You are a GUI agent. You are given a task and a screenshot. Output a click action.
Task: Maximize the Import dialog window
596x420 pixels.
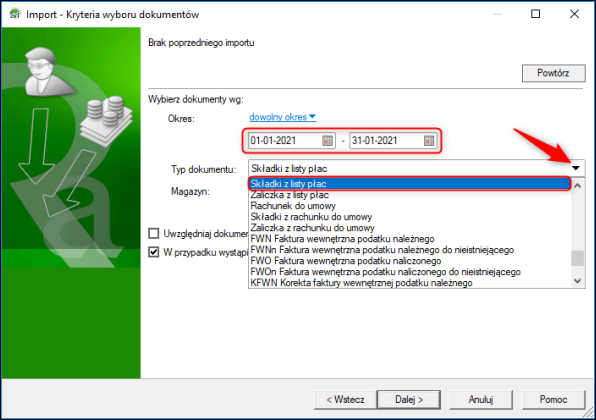pyautogui.click(x=536, y=14)
